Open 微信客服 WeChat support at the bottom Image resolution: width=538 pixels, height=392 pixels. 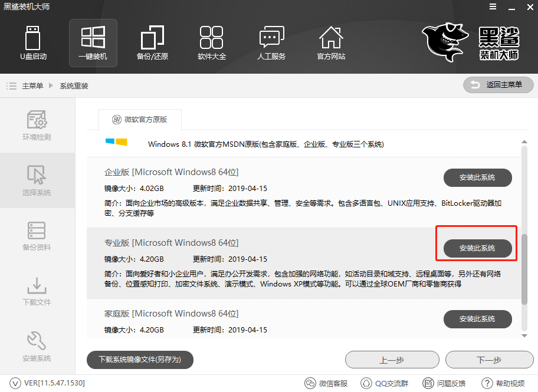tap(326, 383)
